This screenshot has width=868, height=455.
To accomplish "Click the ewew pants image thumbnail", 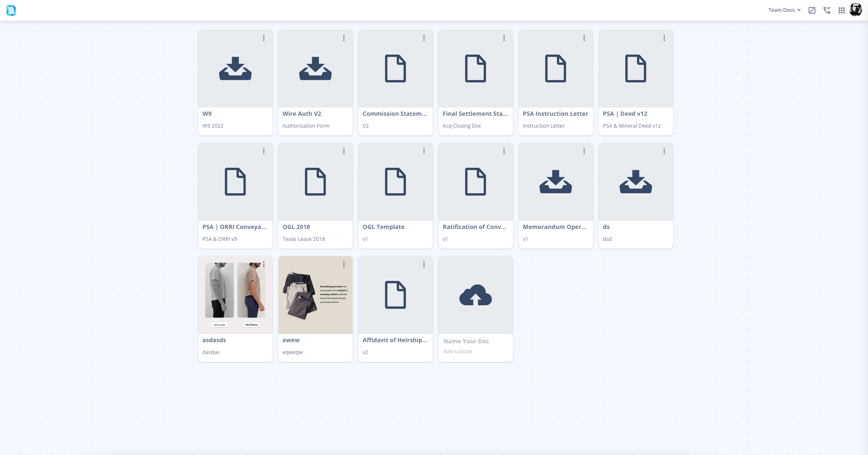I will pos(315,295).
